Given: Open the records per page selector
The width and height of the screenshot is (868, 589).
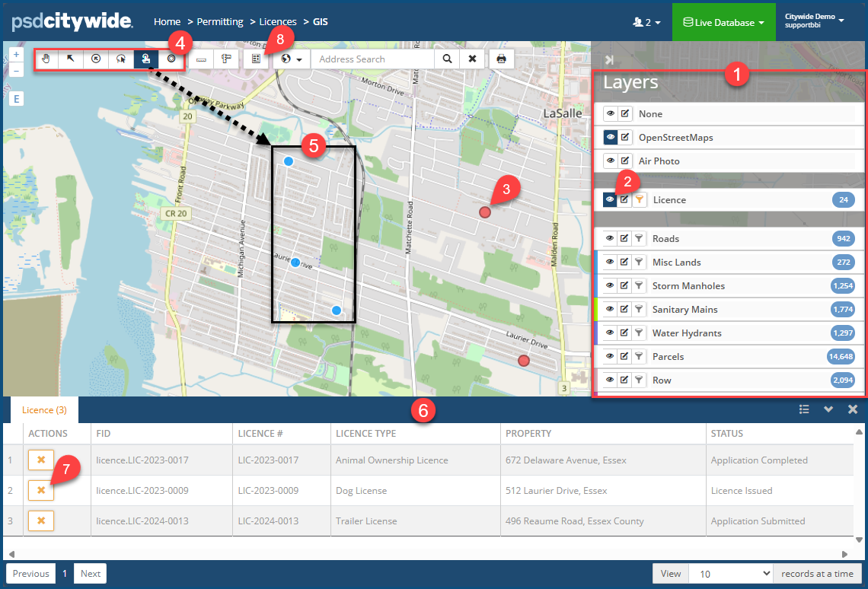Looking at the screenshot, I should pyautogui.click(x=730, y=574).
